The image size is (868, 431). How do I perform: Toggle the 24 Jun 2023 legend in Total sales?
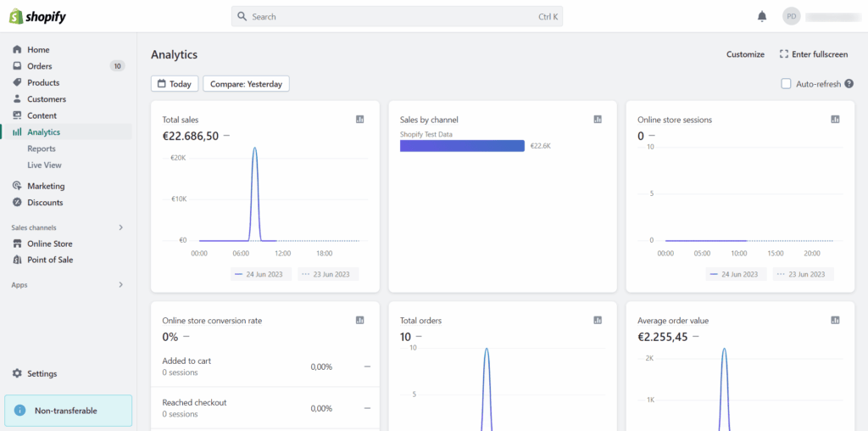[261, 274]
